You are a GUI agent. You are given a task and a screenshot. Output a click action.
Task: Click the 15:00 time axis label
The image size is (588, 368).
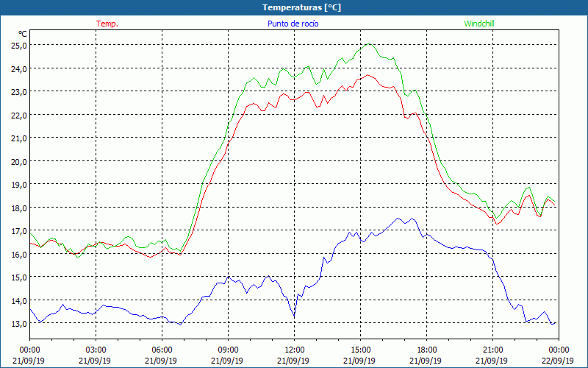tap(360, 350)
